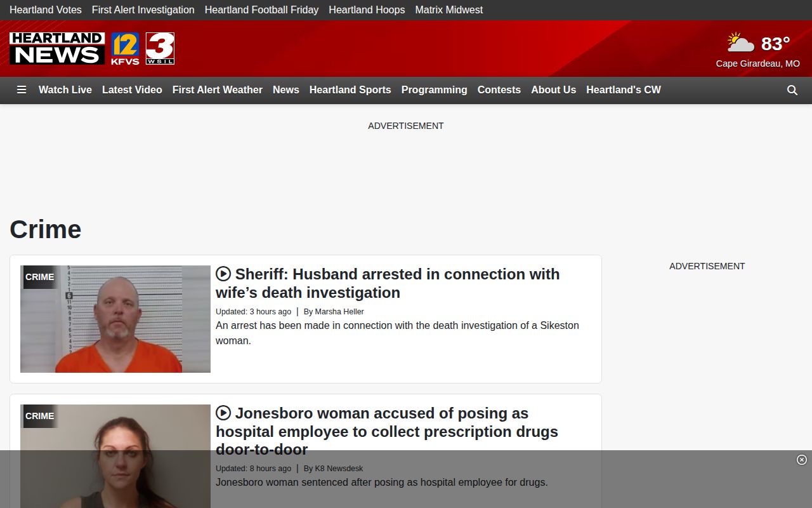Click the WSIL 3 logo
Screen dimensions: 812x508
[160, 49]
